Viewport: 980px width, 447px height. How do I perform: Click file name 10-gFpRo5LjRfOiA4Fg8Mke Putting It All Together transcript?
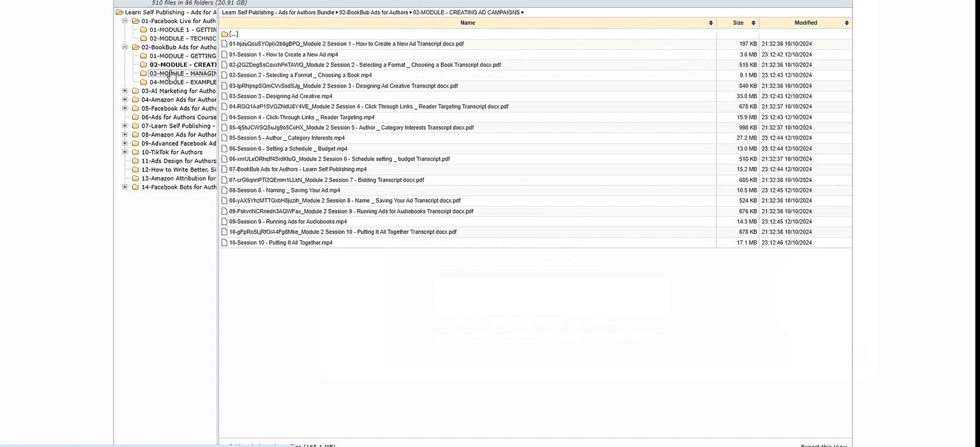tap(343, 232)
